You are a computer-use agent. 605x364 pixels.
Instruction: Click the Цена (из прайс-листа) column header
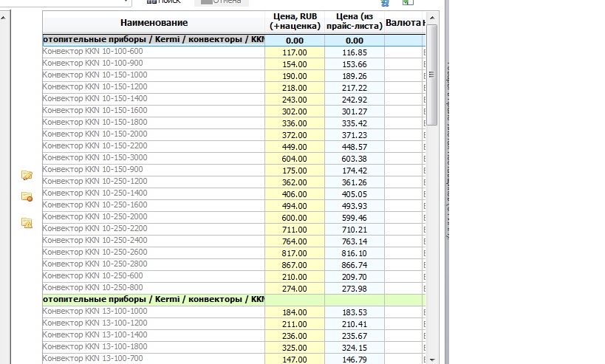[x=354, y=21]
